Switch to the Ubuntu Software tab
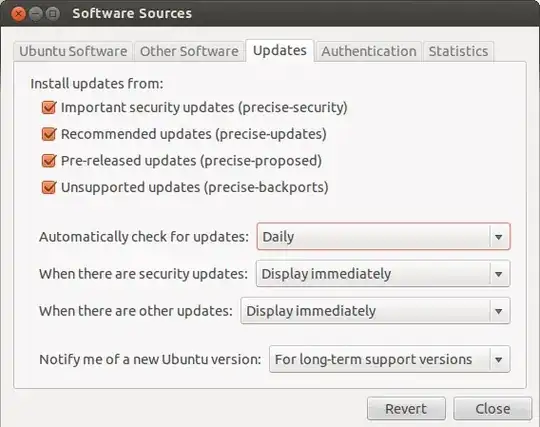Viewport: 540px width, 427px height. tap(73, 52)
